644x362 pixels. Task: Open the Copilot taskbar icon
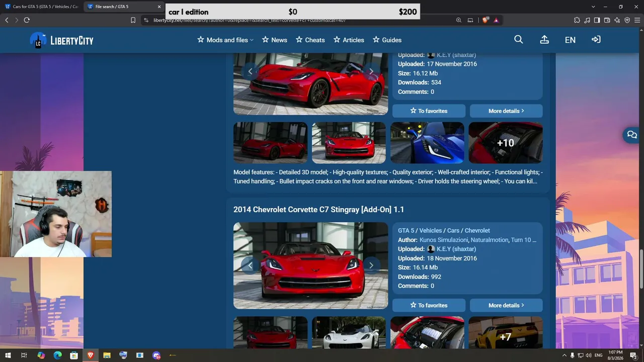coord(41,355)
